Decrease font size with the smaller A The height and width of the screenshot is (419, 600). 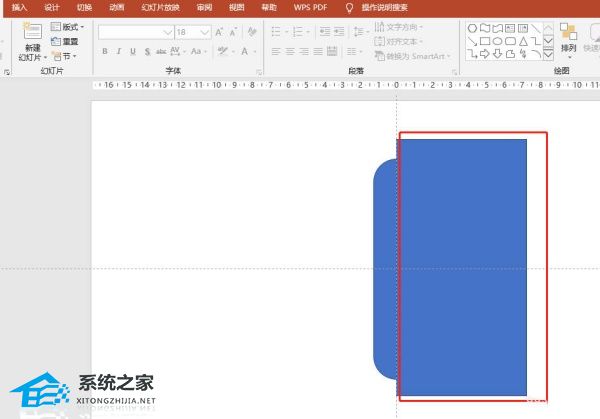tap(233, 32)
